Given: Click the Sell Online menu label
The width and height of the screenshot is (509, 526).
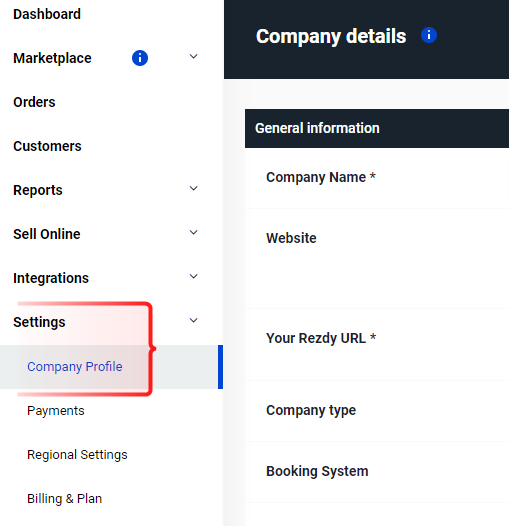Looking at the screenshot, I should tap(47, 234).
